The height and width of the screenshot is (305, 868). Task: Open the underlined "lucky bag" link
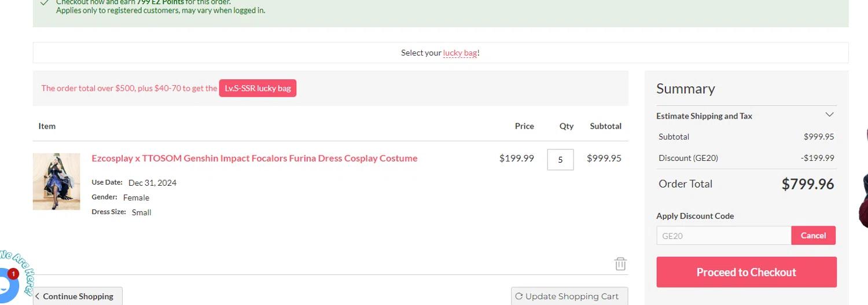[x=460, y=53]
